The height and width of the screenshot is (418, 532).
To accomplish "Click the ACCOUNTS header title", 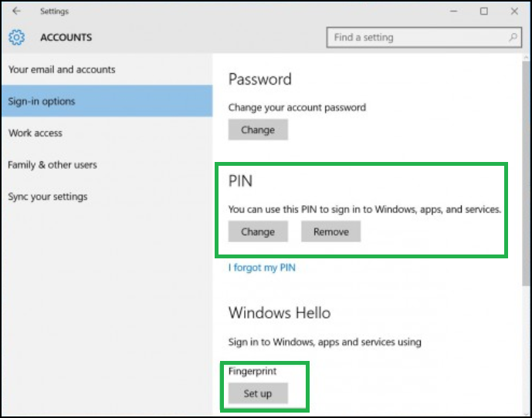I will click(x=66, y=37).
